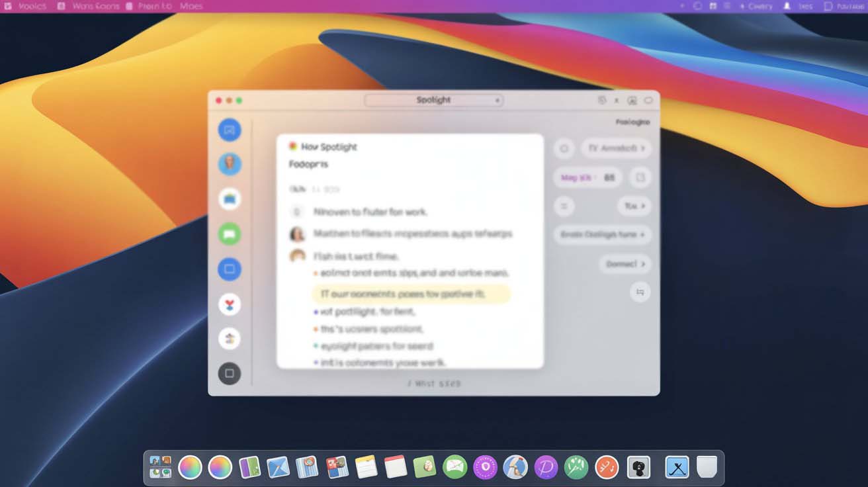Open the purple P circle icon in the dock
The height and width of the screenshot is (487, 868).
click(x=546, y=467)
